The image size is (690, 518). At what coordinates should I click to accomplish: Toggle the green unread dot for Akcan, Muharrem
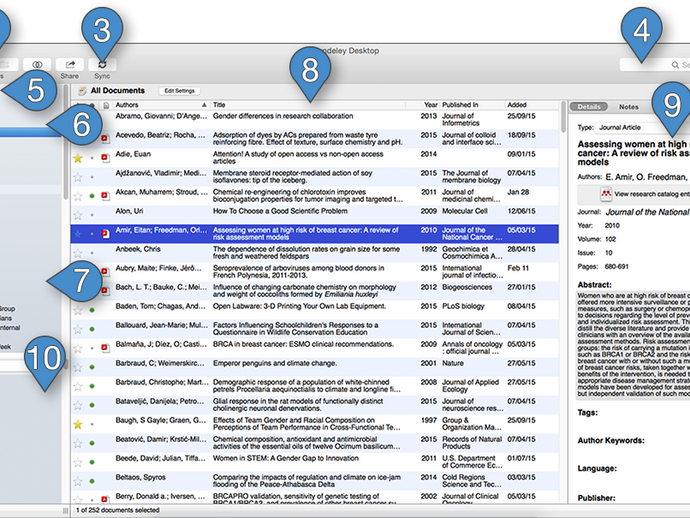click(92, 196)
